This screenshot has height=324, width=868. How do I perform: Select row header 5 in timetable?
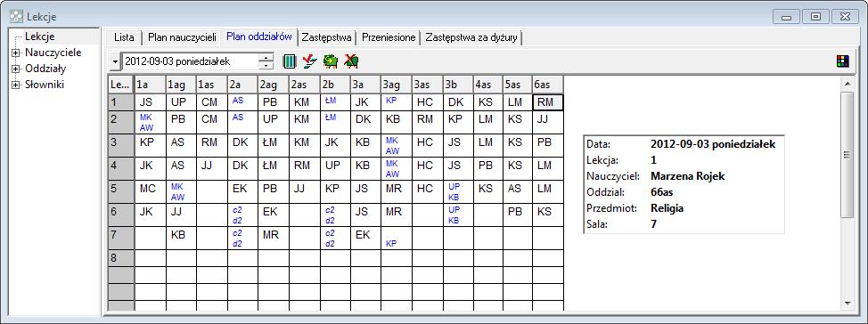click(x=120, y=191)
